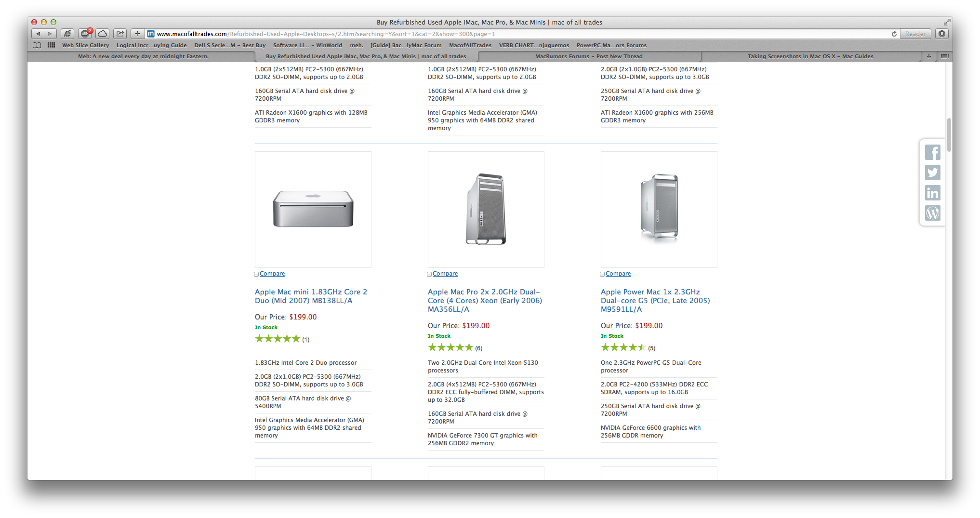Check Compare for the Mac Pro 2x 2.0GHz
This screenshot has width=980, height=518.
coord(429,274)
